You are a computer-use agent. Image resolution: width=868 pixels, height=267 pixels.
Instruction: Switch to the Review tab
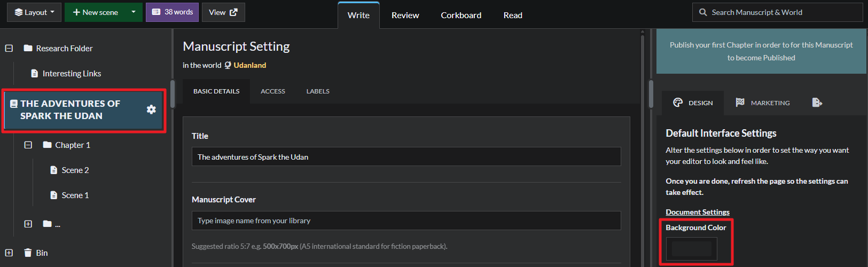pyautogui.click(x=405, y=15)
